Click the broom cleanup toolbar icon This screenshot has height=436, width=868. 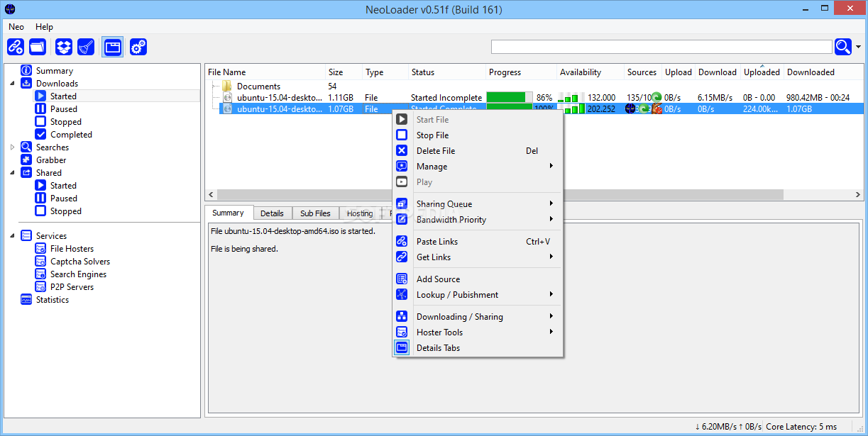tap(86, 47)
